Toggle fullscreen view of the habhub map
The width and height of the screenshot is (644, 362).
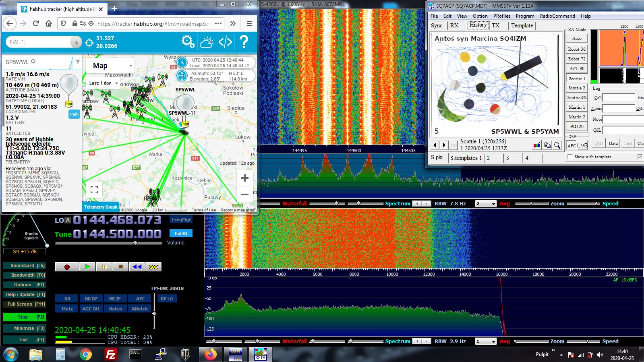94,189
